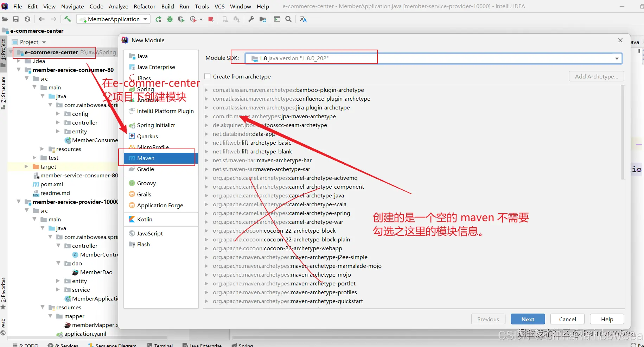Collapse the member-service-provider-10000 module arrow
The width and height of the screenshot is (644, 347).
(19, 202)
